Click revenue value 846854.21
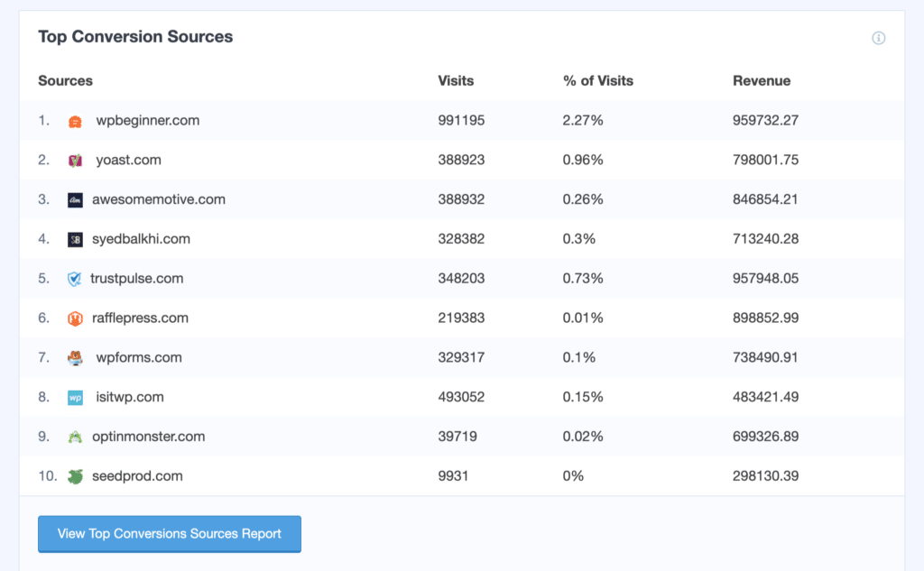 (x=765, y=199)
